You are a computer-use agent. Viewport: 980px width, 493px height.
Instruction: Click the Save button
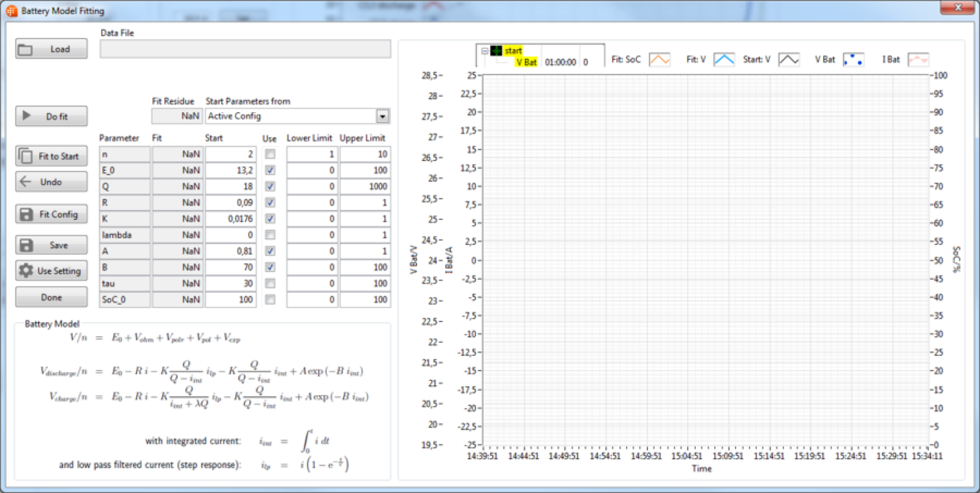click(51, 245)
